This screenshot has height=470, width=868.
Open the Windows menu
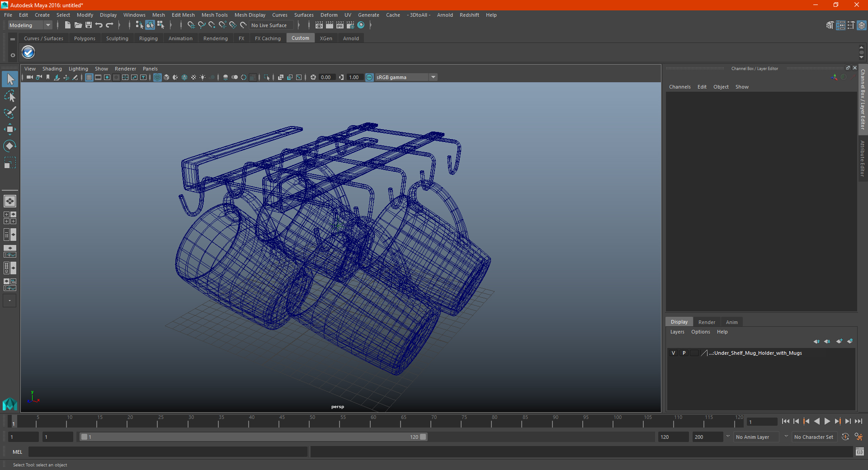coord(134,15)
